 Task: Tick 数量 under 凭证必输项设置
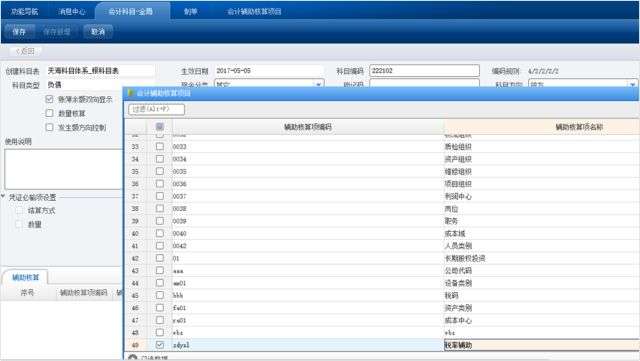[x=19, y=224]
